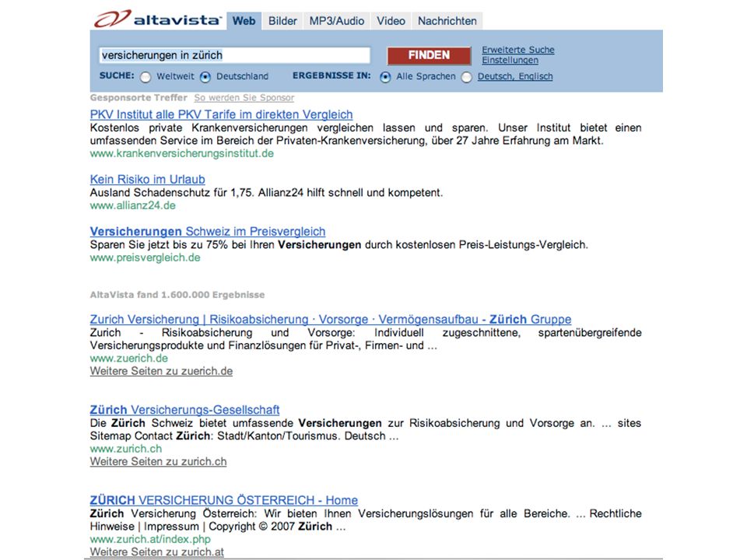Open Zurich Versicherung Risikoabsicherung result title

tap(331, 319)
